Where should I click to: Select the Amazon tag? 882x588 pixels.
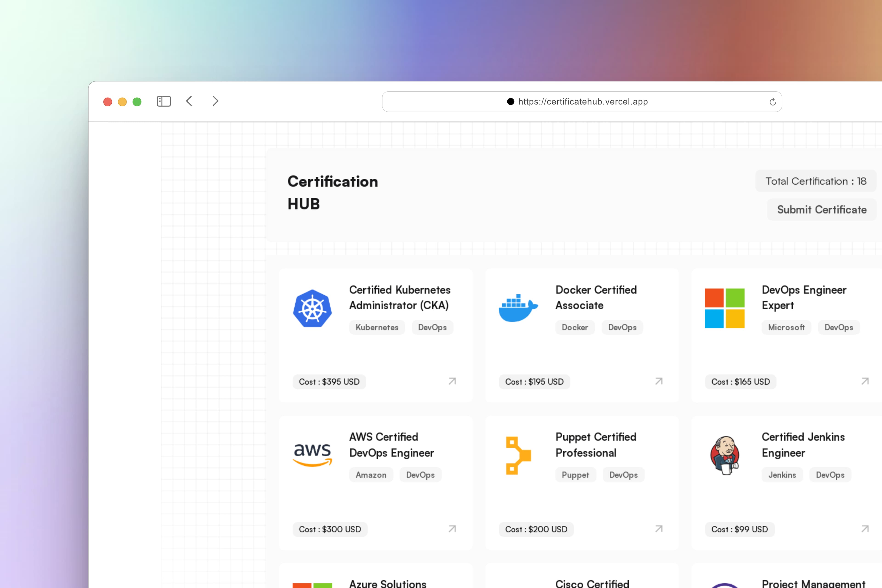click(371, 475)
